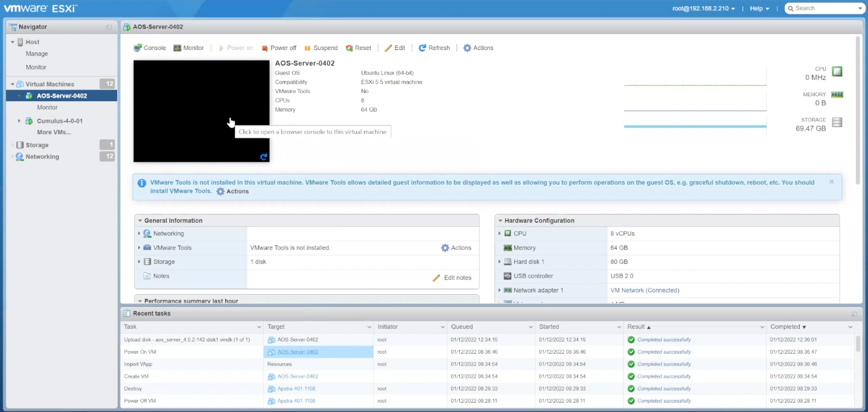
Task: Click the Monitor toolbar button
Action: [x=189, y=48]
